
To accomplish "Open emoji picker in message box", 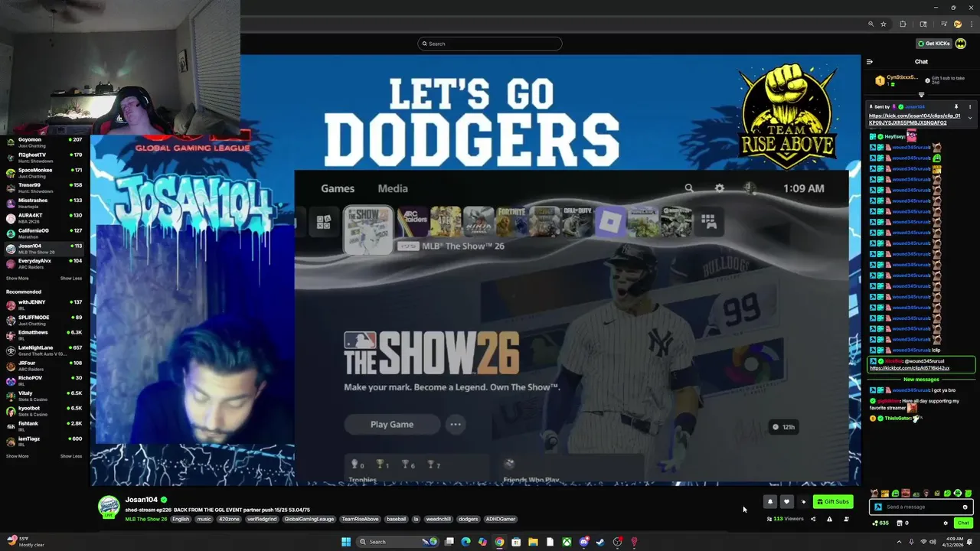I will tap(965, 507).
